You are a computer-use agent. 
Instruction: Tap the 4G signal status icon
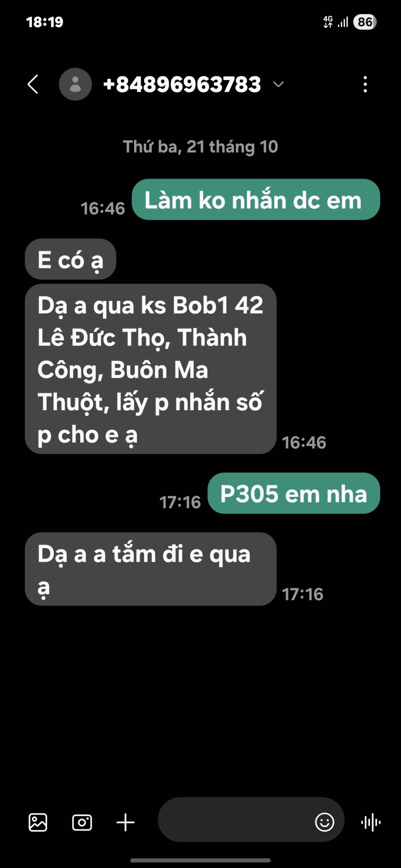tap(328, 22)
